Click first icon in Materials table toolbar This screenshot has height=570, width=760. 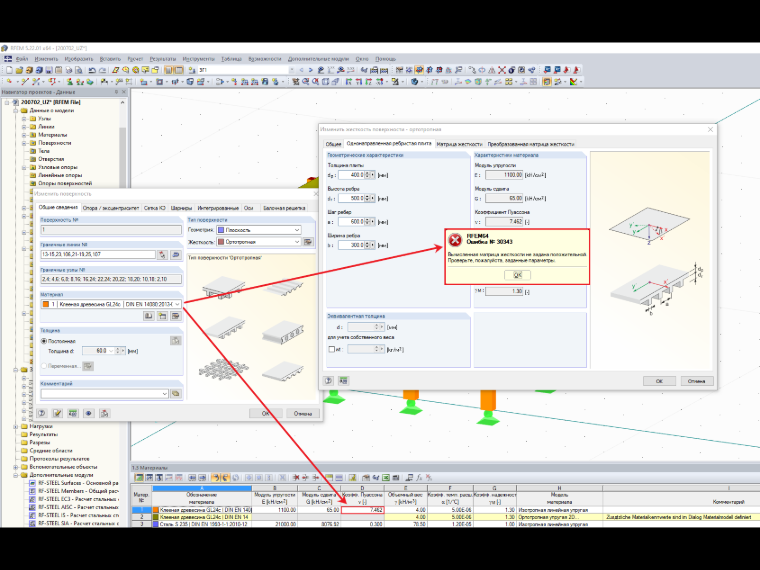coord(139,477)
